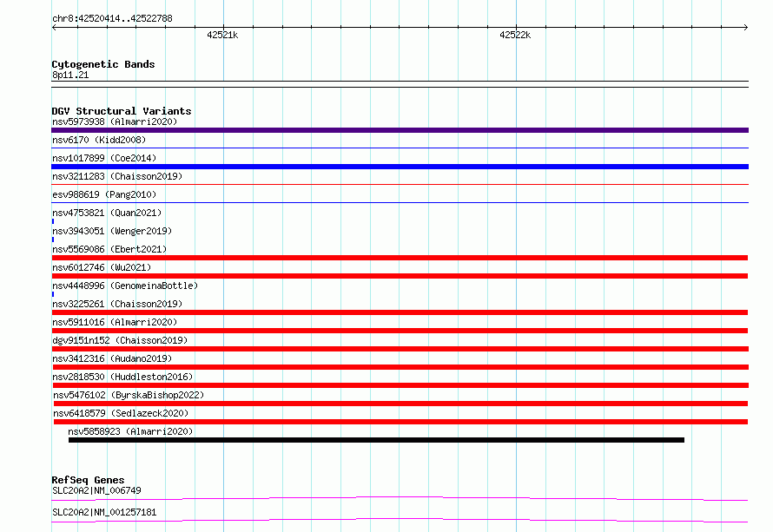Click the chr8:42520414..42522788 coordinate label
Viewport: 773px width, 532px height.
click(112, 19)
